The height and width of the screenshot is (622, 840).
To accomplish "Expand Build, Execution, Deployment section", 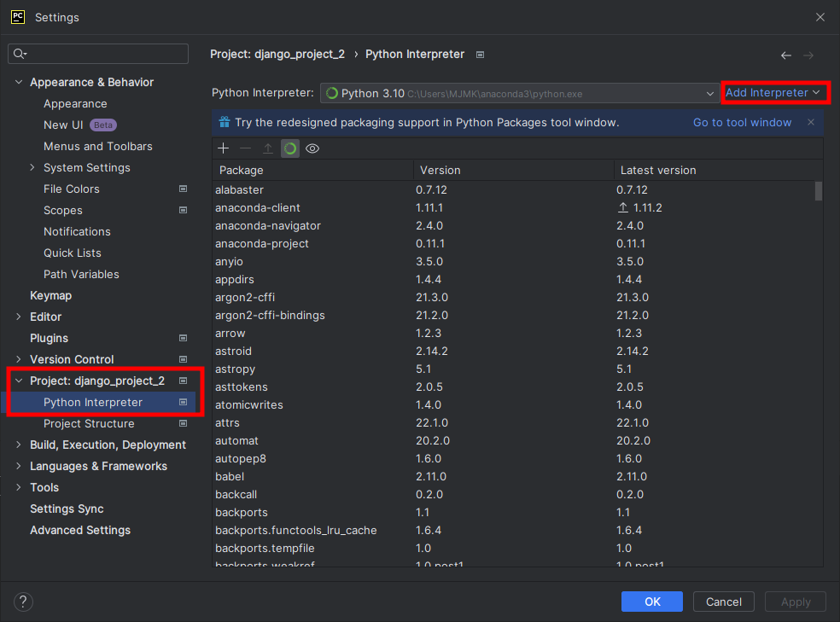I will (x=19, y=445).
